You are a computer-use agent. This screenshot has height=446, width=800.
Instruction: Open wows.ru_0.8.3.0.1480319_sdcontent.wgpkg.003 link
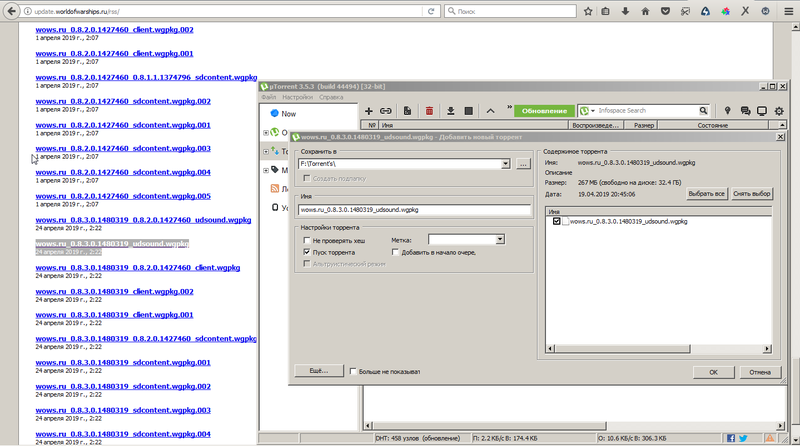(x=123, y=410)
